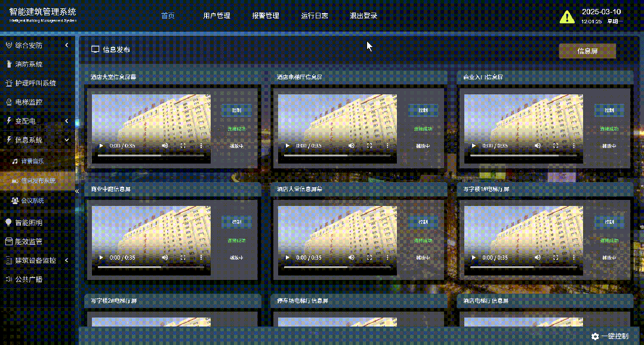
Task: Mute the 商业中庭信息屏 video
Action: click(165, 257)
